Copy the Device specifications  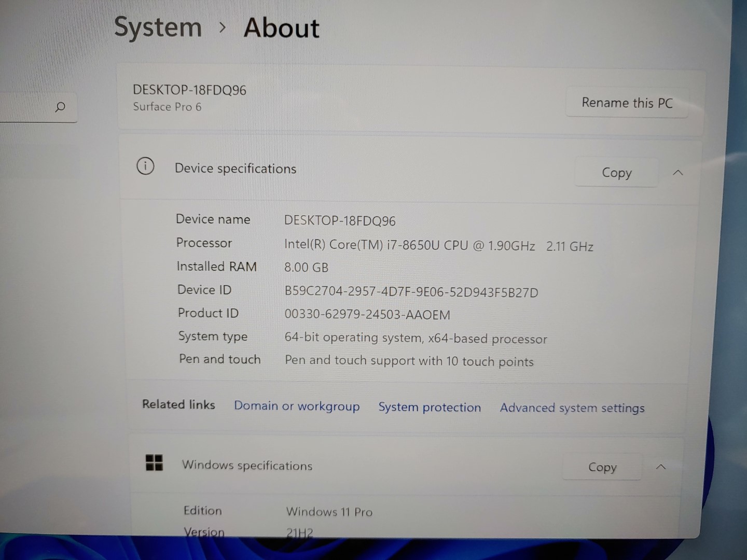pyautogui.click(x=616, y=173)
